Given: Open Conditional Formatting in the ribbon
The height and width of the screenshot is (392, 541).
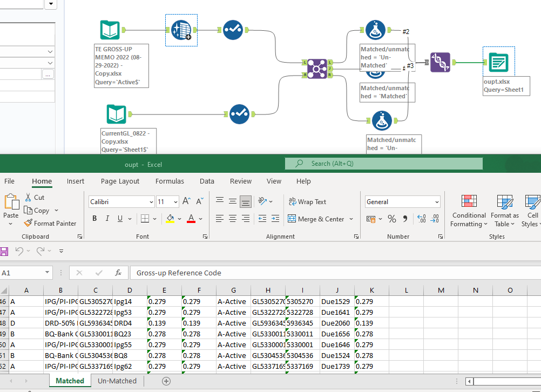Looking at the screenshot, I should coord(469,212).
